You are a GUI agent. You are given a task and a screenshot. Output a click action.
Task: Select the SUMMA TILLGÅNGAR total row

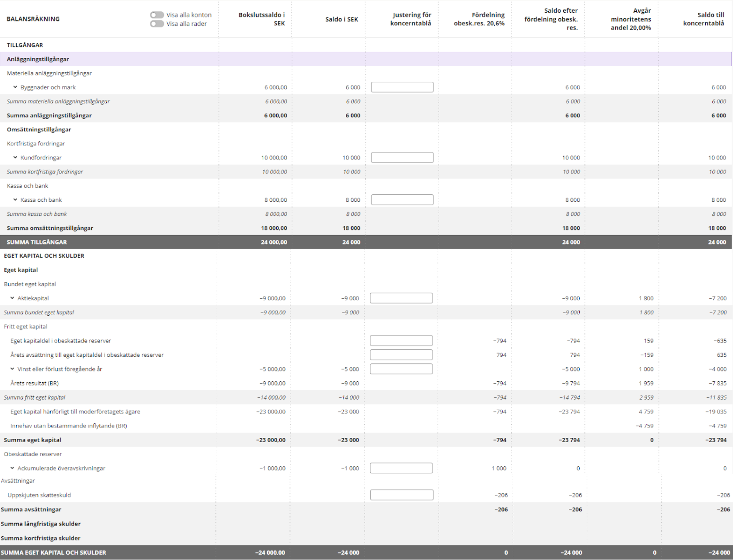pyautogui.click(x=37, y=242)
